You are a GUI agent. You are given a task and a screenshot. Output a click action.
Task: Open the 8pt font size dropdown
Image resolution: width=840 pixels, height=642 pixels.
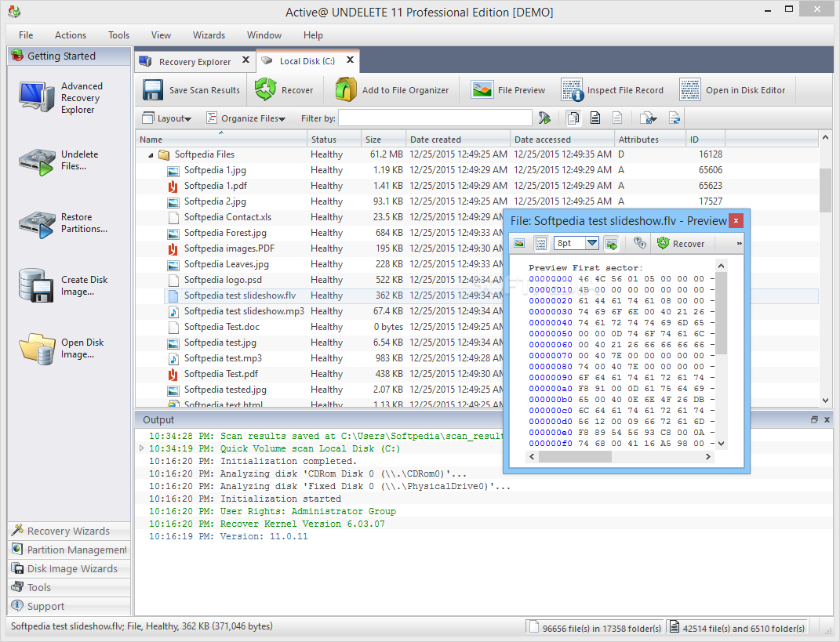(592, 243)
